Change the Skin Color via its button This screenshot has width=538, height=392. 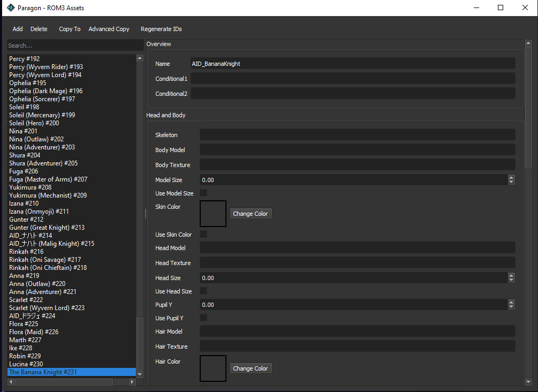click(251, 213)
